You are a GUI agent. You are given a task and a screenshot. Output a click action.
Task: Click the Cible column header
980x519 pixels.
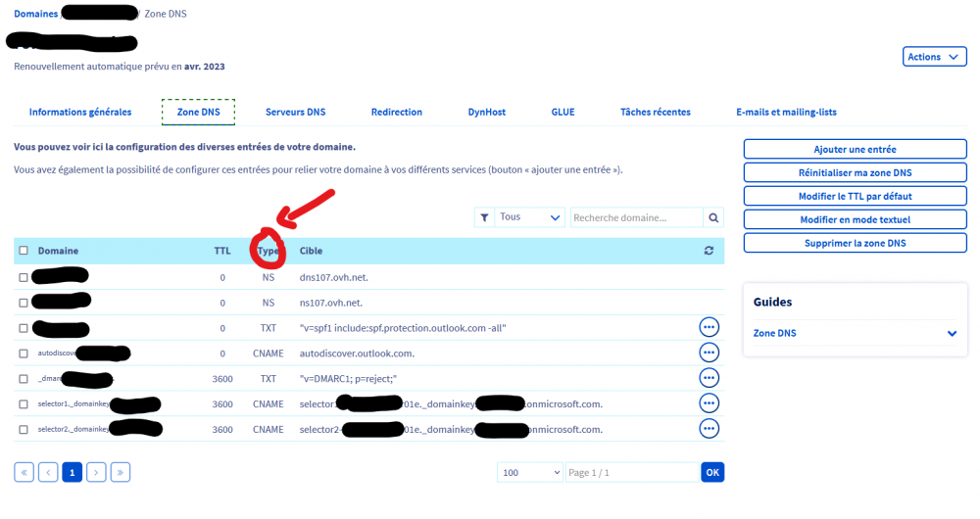312,251
